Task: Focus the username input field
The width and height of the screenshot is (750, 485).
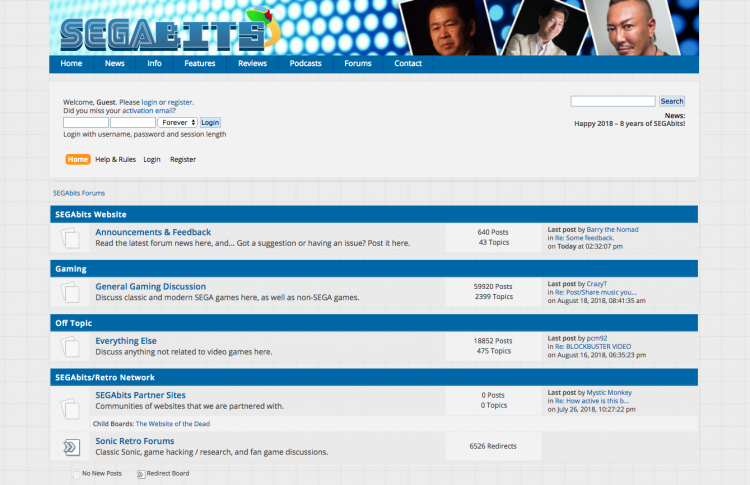Action: click(94, 122)
